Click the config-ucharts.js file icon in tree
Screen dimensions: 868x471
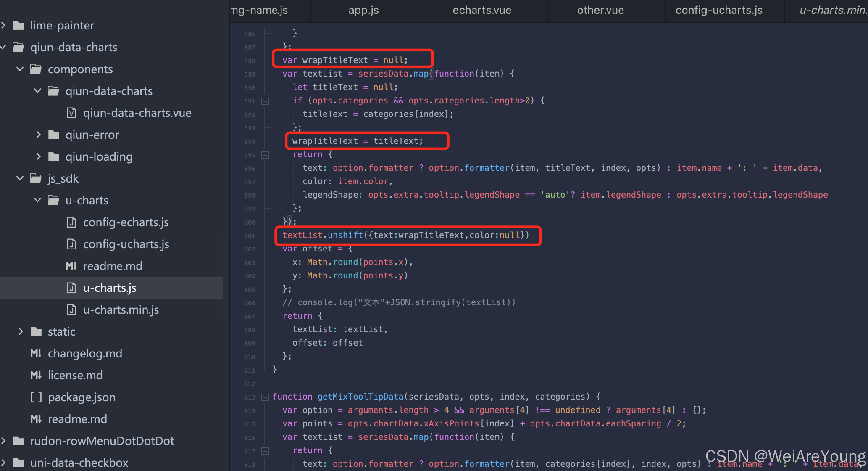[x=71, y=244]
